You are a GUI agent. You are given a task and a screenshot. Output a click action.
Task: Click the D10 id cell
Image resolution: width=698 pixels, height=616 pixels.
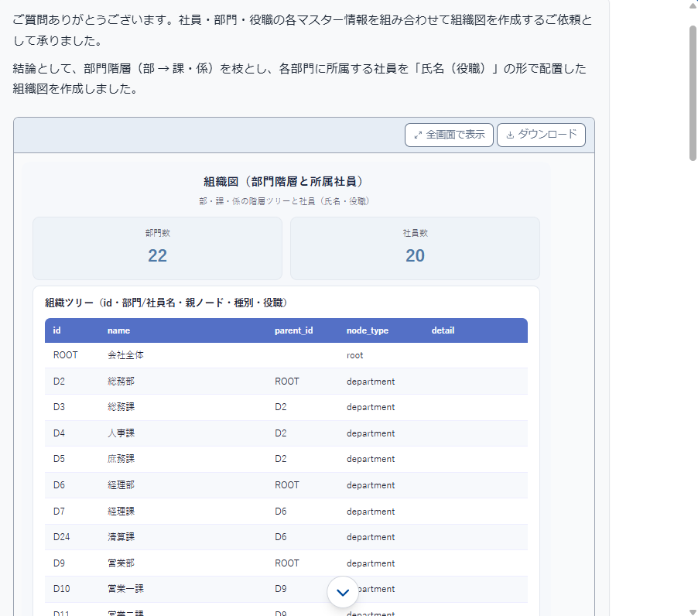(61, 589)
